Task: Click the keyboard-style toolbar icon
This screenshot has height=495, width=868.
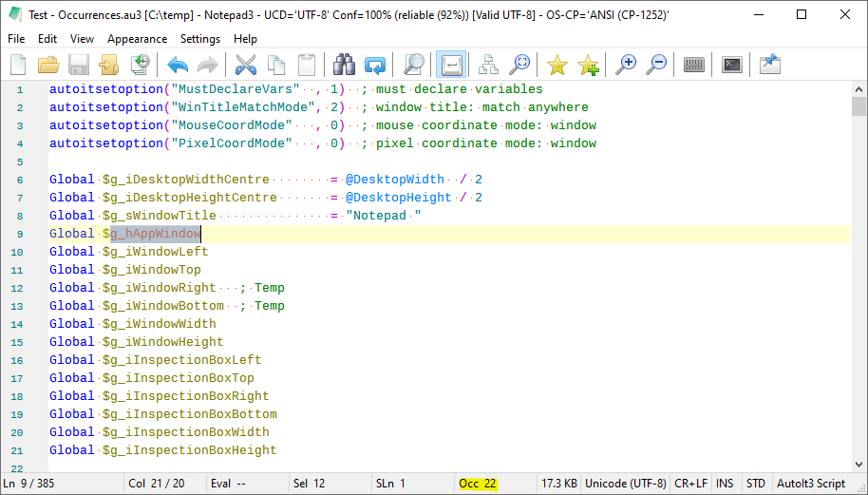Action: [x=693, y=65]
